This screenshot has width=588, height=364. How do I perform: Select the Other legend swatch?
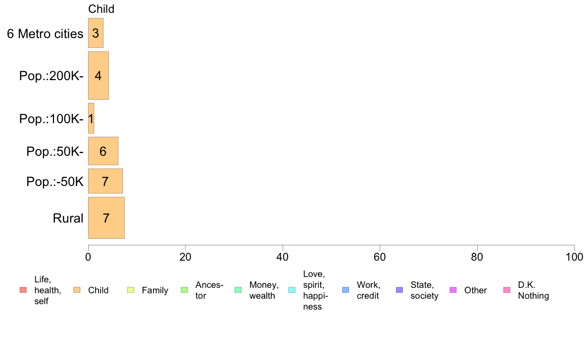pyautogui.click(x=453, y=290)
